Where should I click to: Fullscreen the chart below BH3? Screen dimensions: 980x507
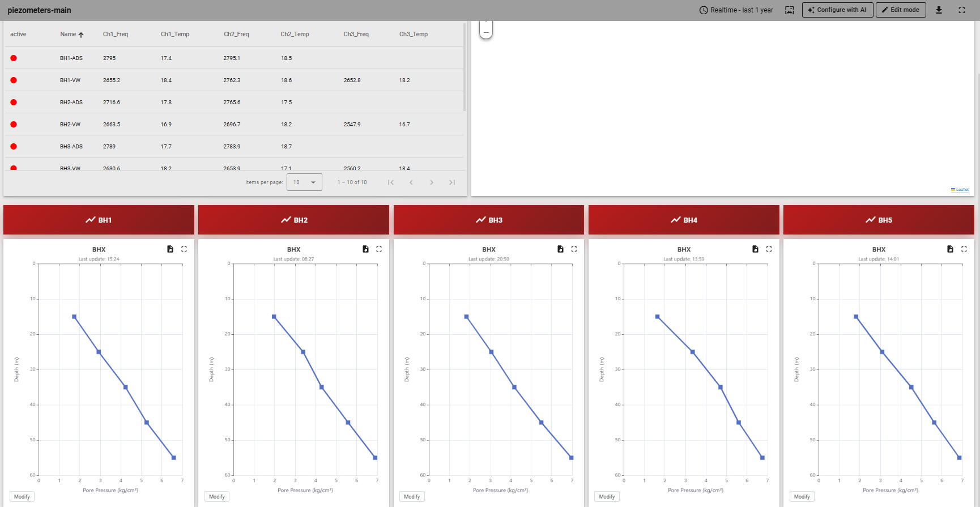(574, 249)
